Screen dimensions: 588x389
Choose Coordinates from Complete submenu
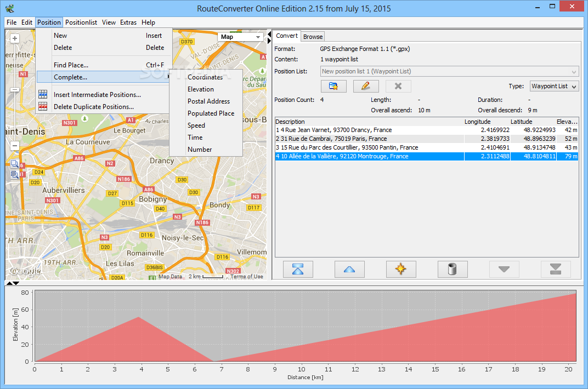[206, 77]
